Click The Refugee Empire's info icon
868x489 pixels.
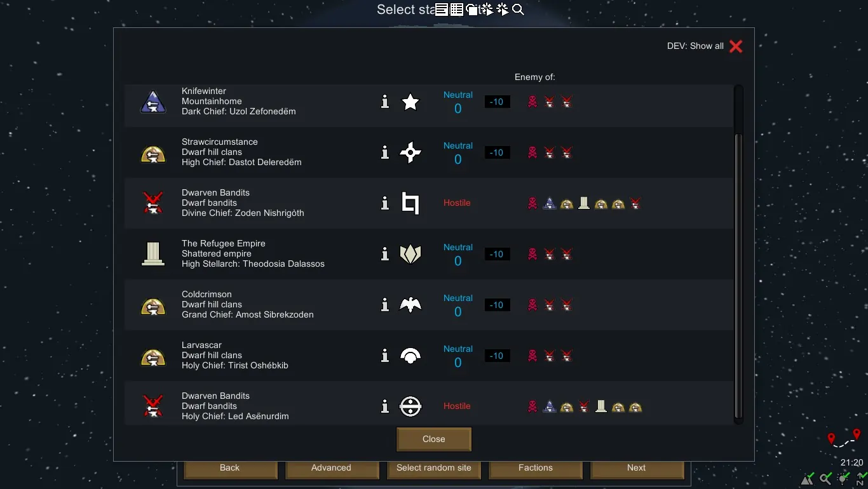point(384,254)
